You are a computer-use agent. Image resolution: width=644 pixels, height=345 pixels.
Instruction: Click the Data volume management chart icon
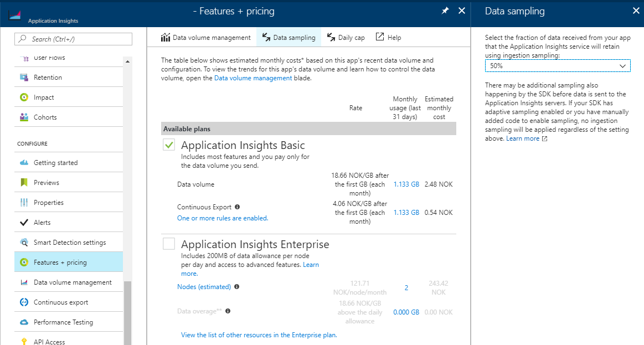[x=166, y=37]
